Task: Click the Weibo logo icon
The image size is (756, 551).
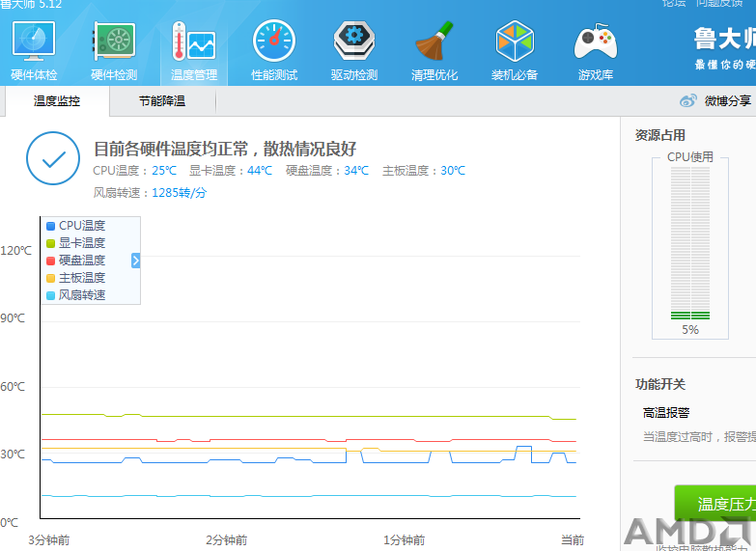Action: click(688, 100)
